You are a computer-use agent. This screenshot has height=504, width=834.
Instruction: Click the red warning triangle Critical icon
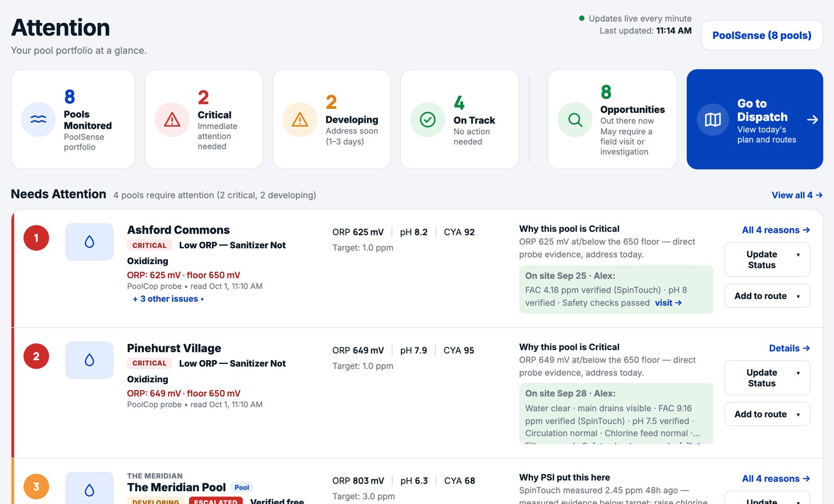(172, 119)
